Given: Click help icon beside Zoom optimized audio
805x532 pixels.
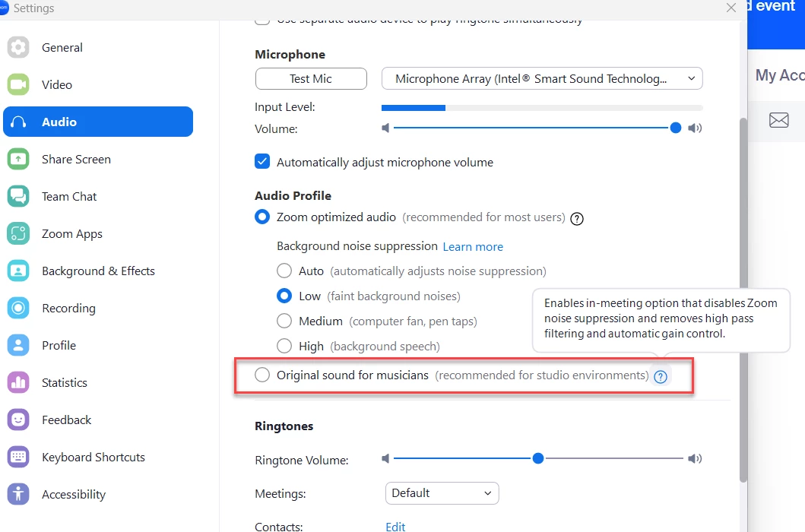Looking at the screenshot, I should click(577, 219).
